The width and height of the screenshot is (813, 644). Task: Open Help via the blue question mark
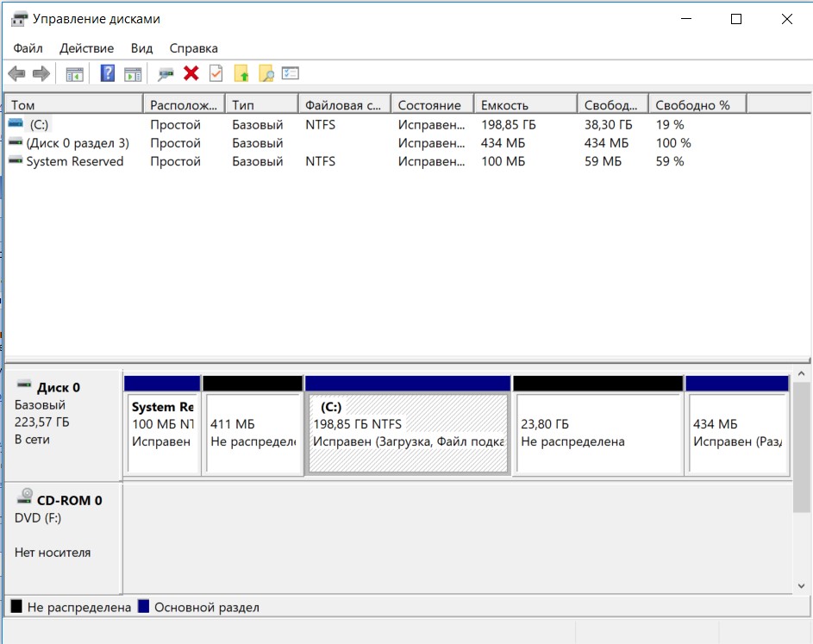point(108,74)
